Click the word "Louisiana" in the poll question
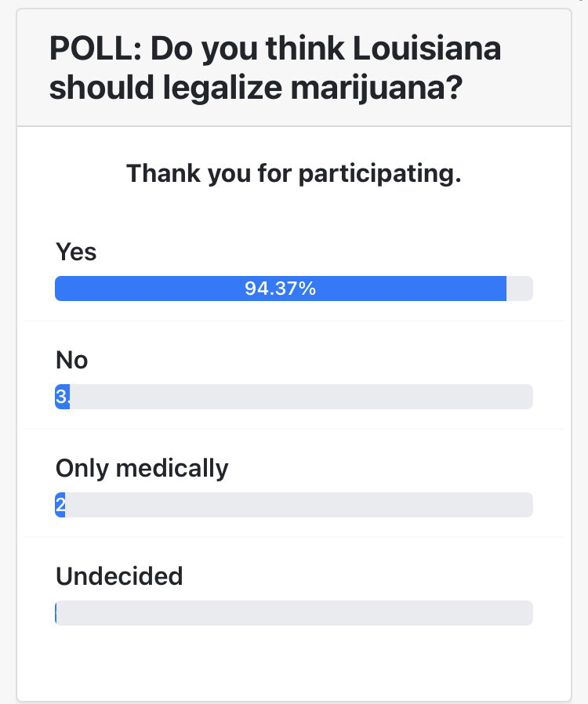 426,50
